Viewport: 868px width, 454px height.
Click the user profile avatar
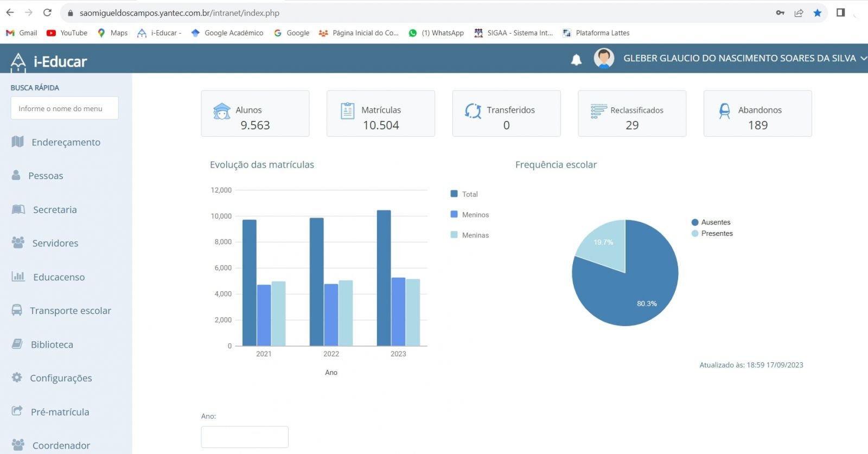click(x=604, y=58)
